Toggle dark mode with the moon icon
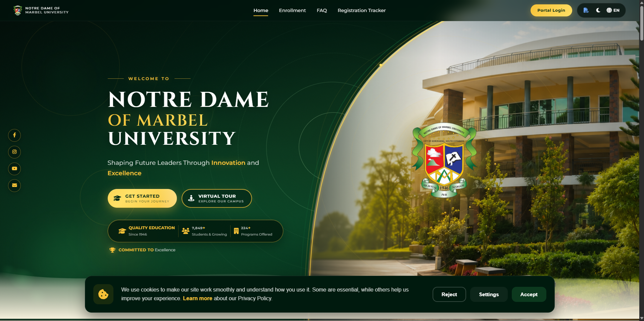Image resolution: width=644 pixels, height=321 pixels. 598,10
